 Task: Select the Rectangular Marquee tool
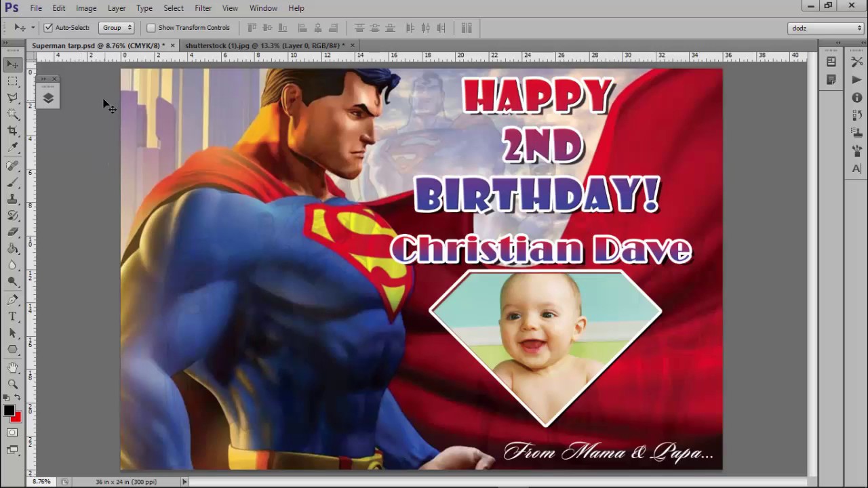[12, 81]
